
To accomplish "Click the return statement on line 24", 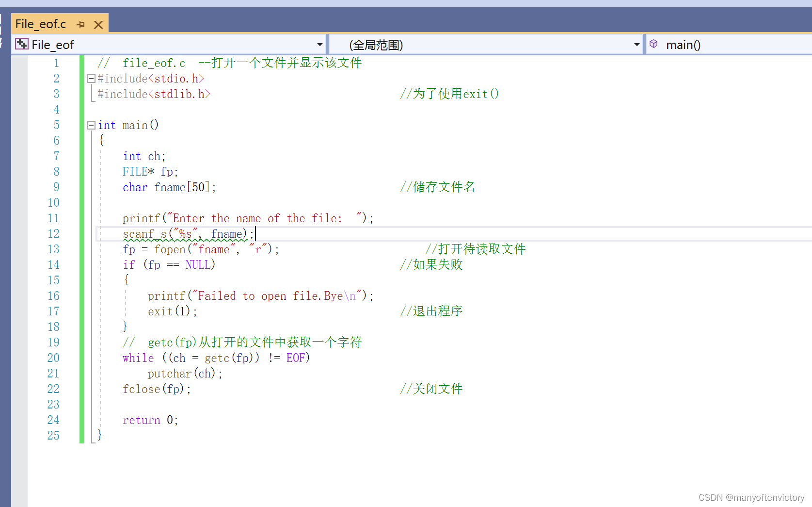I will [x=150, y=420].
